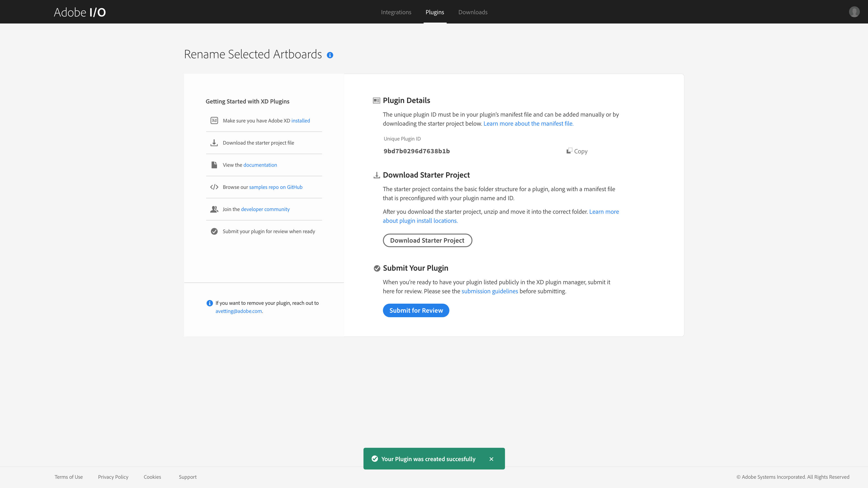Screen dimensions: 868x488
Task: Click info icon beside Rename Selected Artboards
Action: tap(330, 55)
